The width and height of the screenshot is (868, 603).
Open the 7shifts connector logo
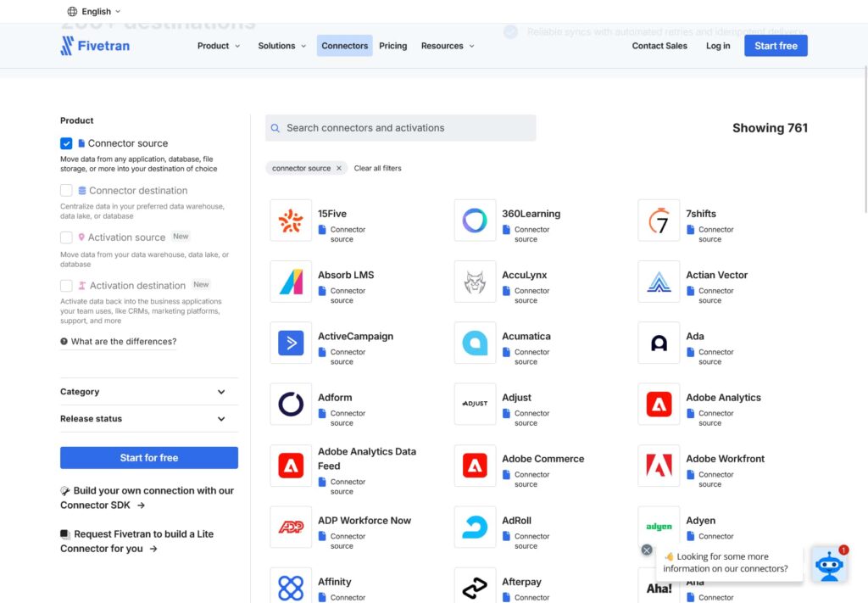click(x=659, y=221)
